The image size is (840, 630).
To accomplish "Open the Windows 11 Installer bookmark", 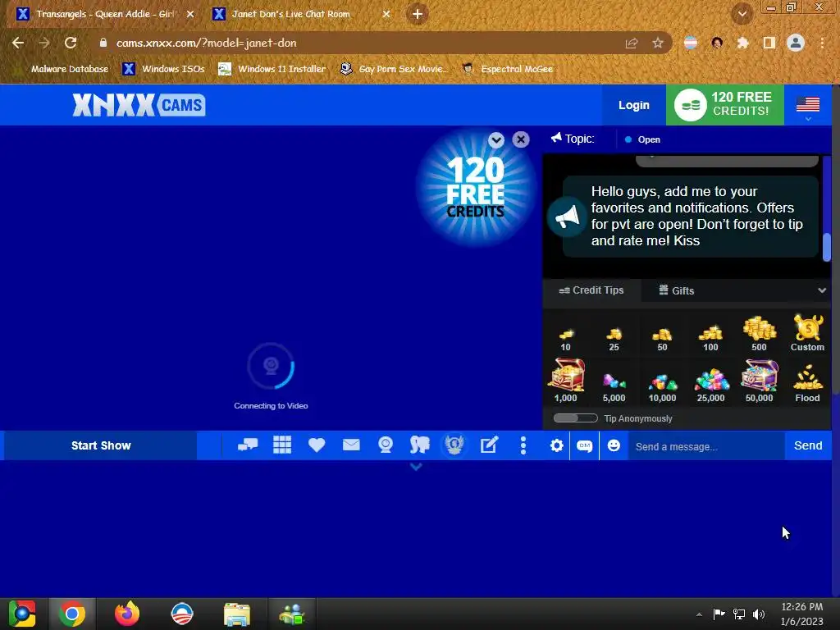I will (x=272, y=69).
